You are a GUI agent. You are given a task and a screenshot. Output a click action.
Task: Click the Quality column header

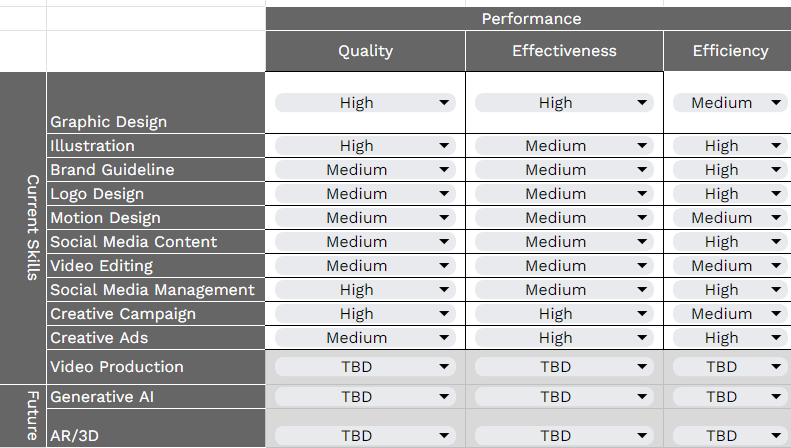pos(365,51)
